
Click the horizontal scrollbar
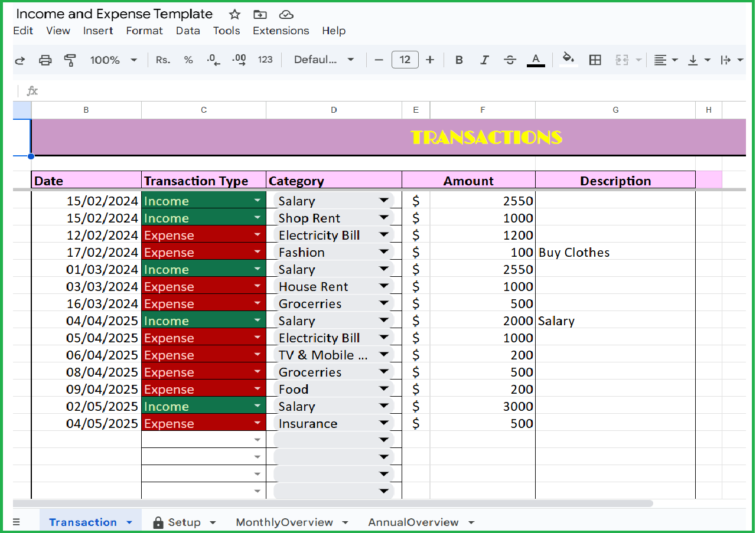333,503
